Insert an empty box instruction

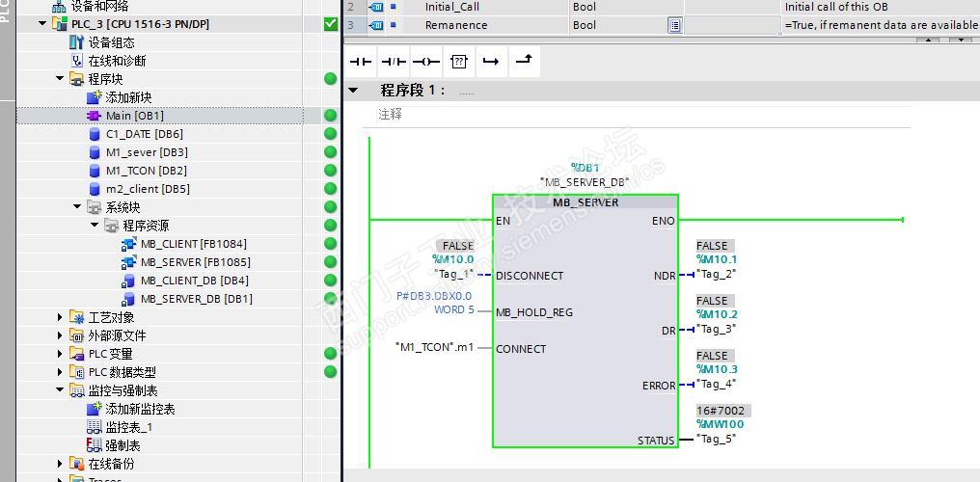coord(459,62)
